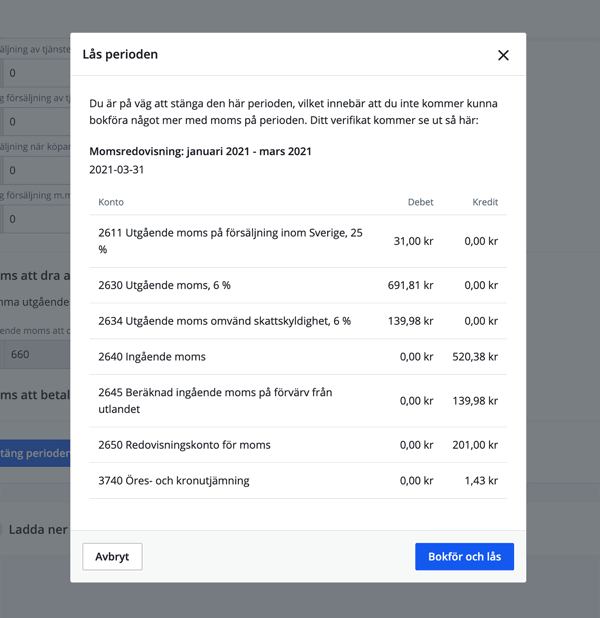Screen dimensions: 600x618
Task: Select account 2650 Redovisningskonto för moms
Action: [x=184, y=445]
